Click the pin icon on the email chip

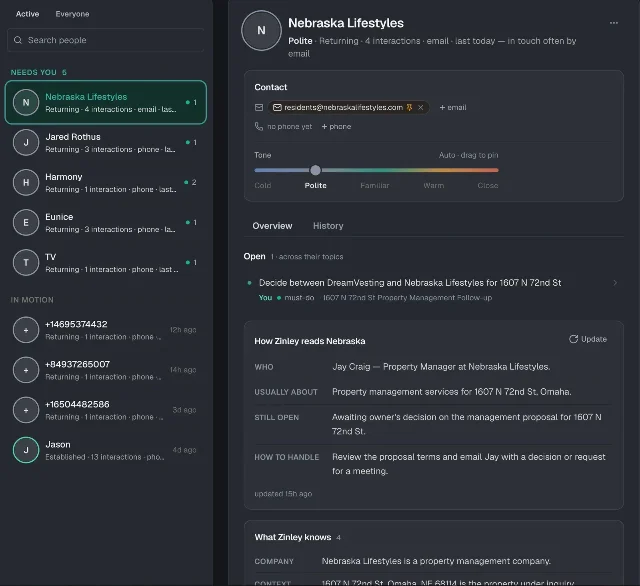pos(409,107)
